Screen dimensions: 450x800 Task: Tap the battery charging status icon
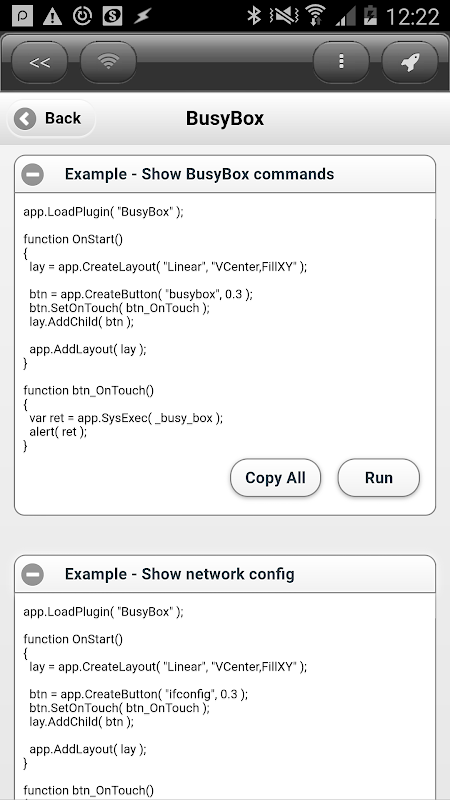click(370, 16)
